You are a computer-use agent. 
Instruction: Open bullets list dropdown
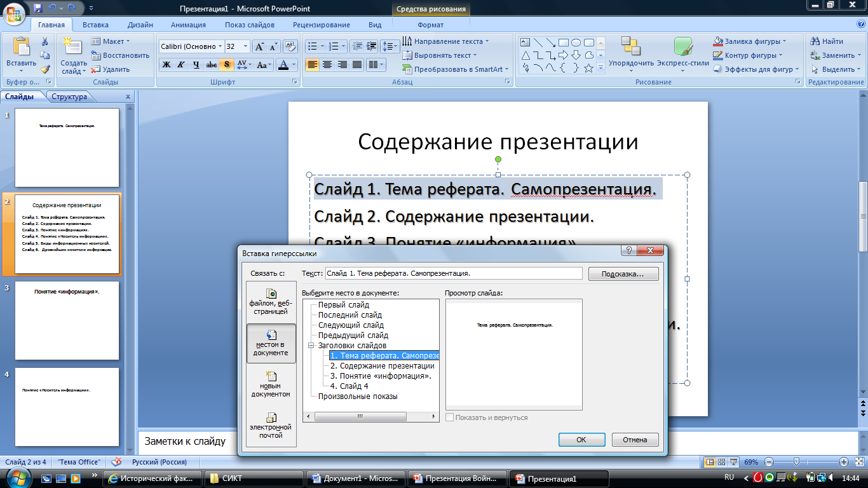(323, 46)
